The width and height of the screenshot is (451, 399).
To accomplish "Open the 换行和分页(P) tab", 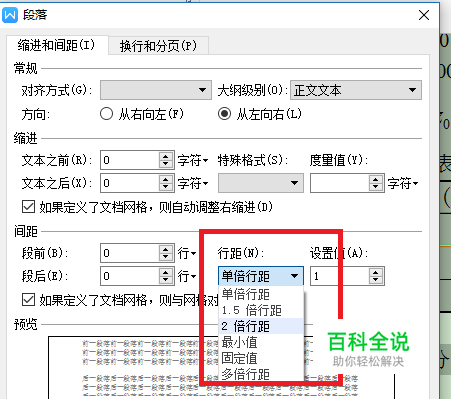I will tap(158, 46).
